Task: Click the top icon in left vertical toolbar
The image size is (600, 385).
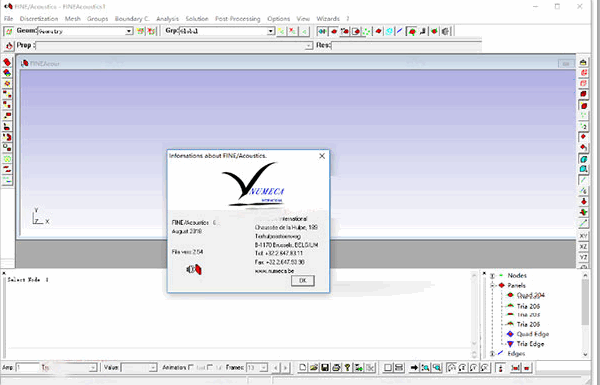Action: click(x=7, y=62)
